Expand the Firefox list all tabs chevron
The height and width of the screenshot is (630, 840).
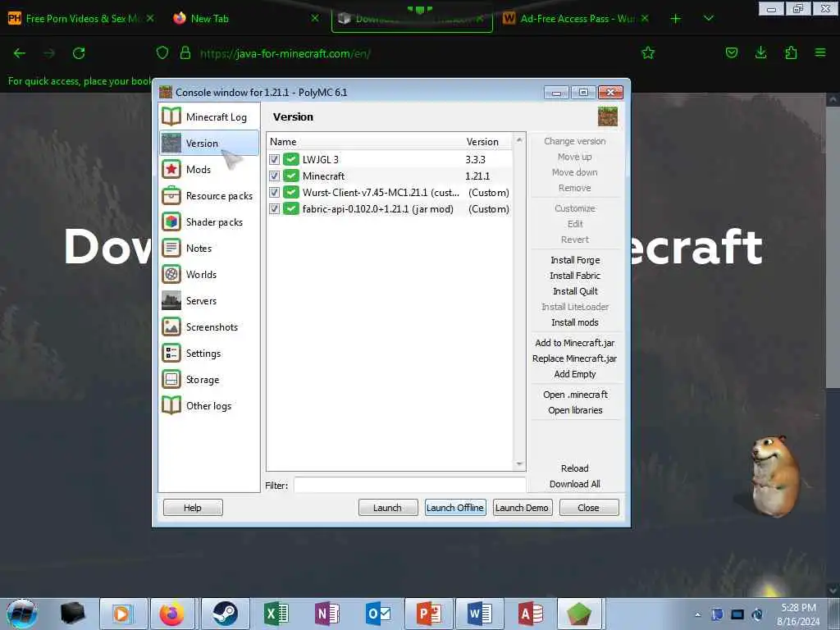pos(708,18)
